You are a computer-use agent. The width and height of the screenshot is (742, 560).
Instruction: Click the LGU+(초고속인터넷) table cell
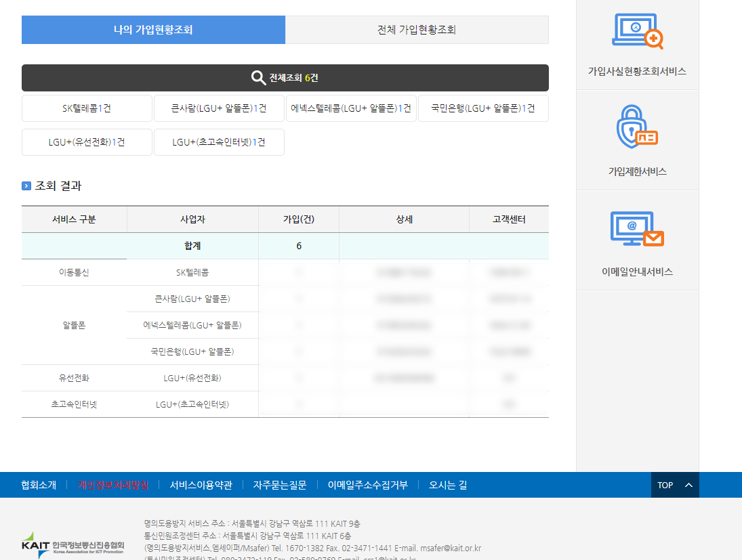click(192, 404)
